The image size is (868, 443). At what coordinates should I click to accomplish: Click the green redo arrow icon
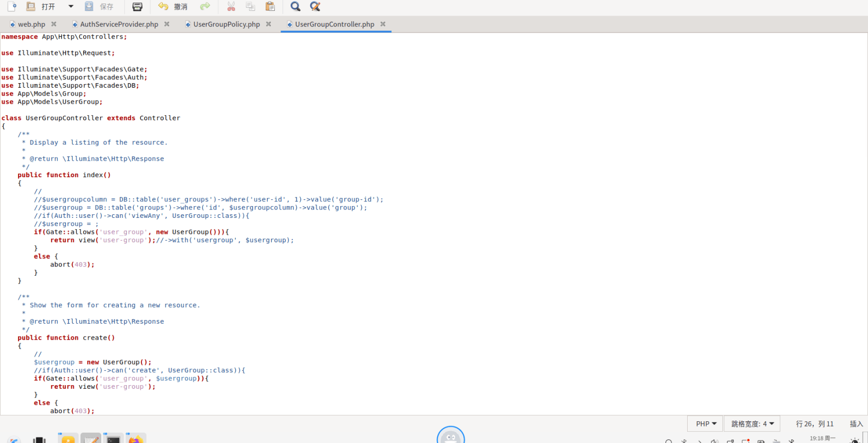(205, 7)
